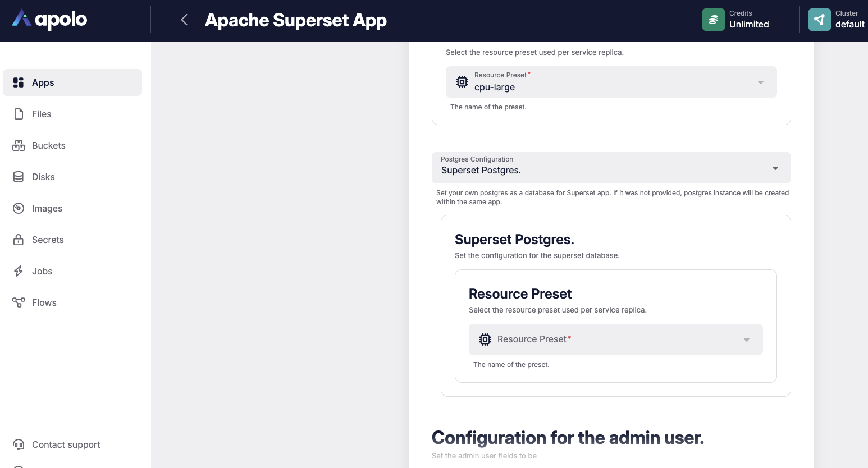This screenshot has height=468, width=868.
Task: Open the cpu-large Resource Preset dropdown
Action: (x=611, y=82)
